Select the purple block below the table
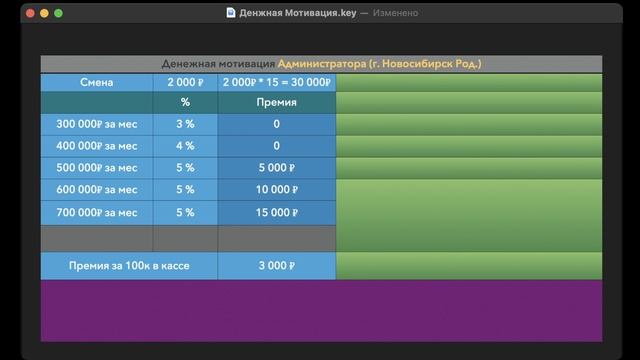The width and height of the screenshot is (640, 360). point(321,311)
